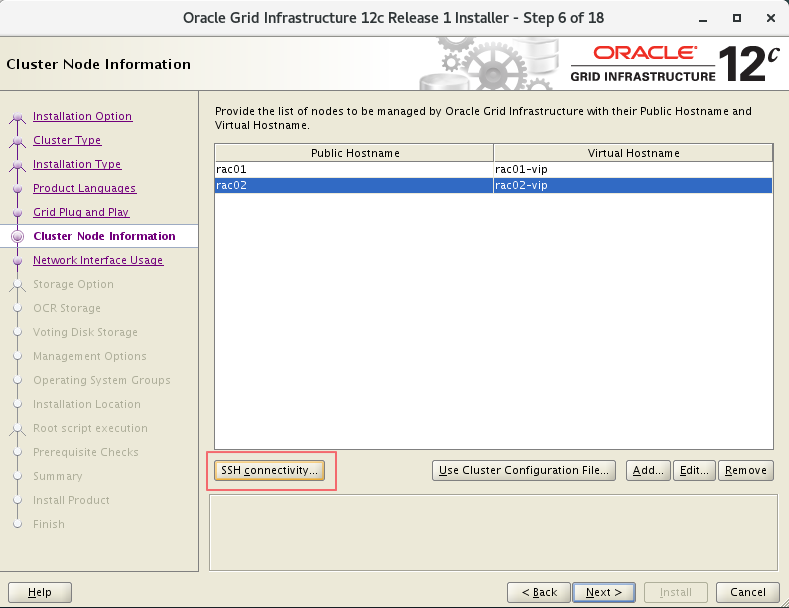Viewport: 789px width, 608px height.
Task: Jump to Cluster Type step
Action: (x=67, y=140)
